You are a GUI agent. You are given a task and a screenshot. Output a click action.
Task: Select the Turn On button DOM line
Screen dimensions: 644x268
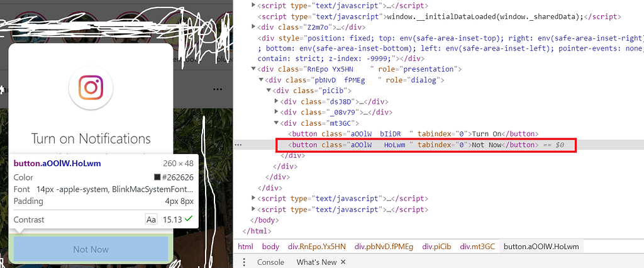pyautogui.click(x=413, y=133)
